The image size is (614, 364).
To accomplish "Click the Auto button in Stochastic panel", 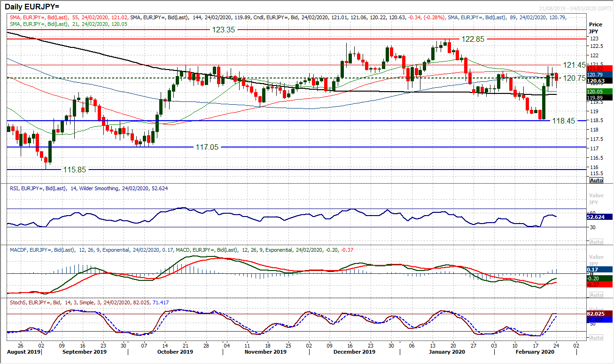I will [x=596, y=338].
